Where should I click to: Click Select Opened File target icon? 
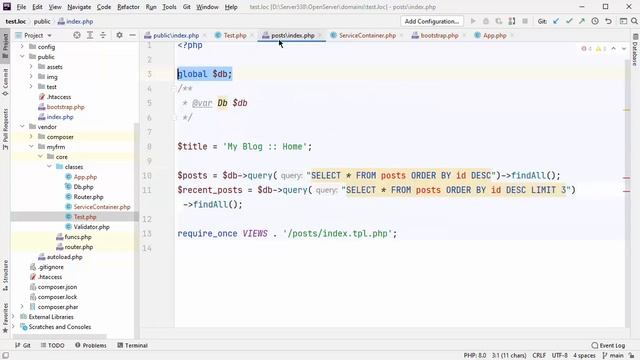77,36
